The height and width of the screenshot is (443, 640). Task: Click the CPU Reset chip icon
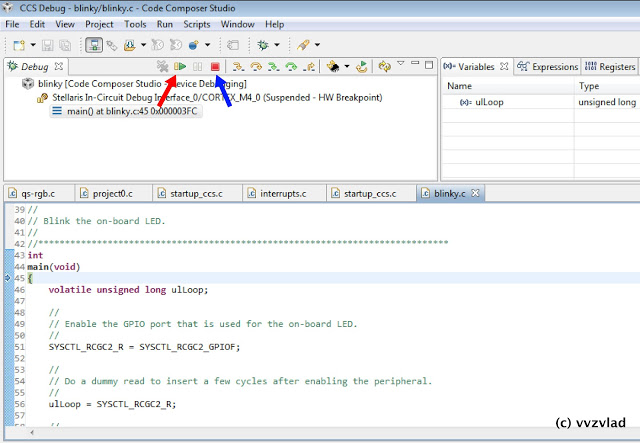333,66
